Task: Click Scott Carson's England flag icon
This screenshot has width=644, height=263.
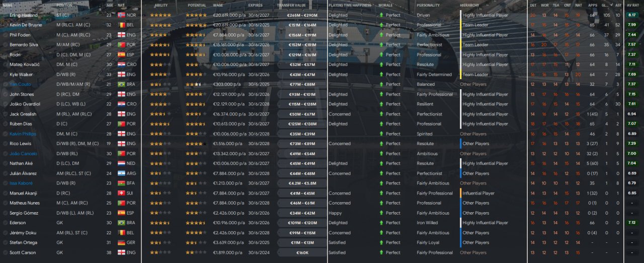Action: (x=121, y=252)
